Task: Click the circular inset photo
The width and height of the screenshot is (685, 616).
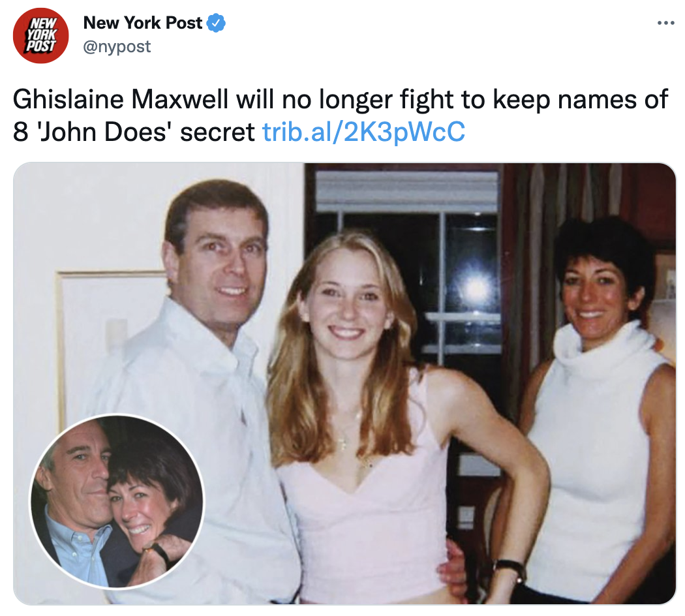Action: [117, 501]
